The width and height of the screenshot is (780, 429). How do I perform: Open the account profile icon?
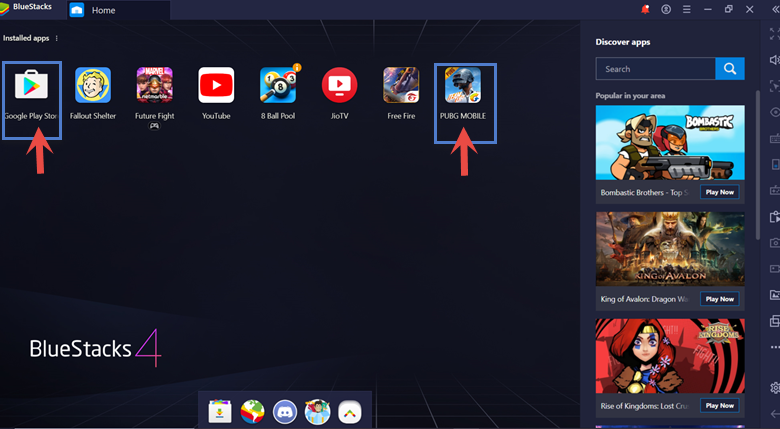[x=666, y=9]
